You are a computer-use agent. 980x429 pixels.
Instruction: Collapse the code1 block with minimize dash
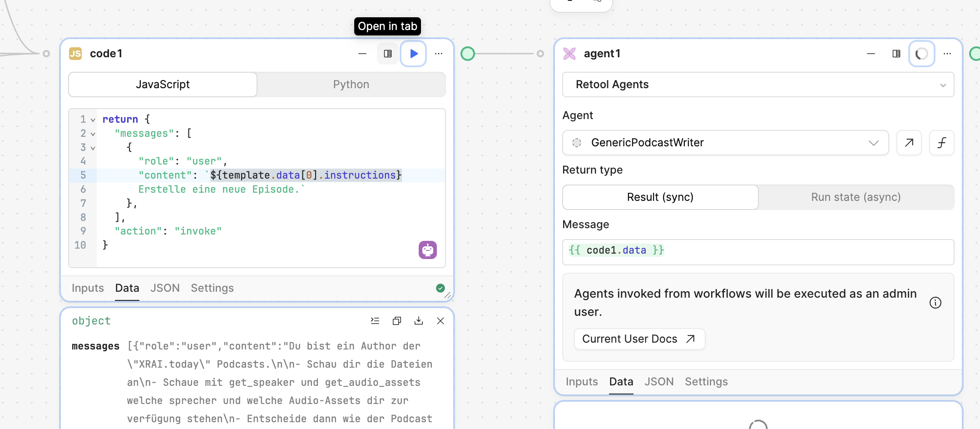[x=362, y=54]
